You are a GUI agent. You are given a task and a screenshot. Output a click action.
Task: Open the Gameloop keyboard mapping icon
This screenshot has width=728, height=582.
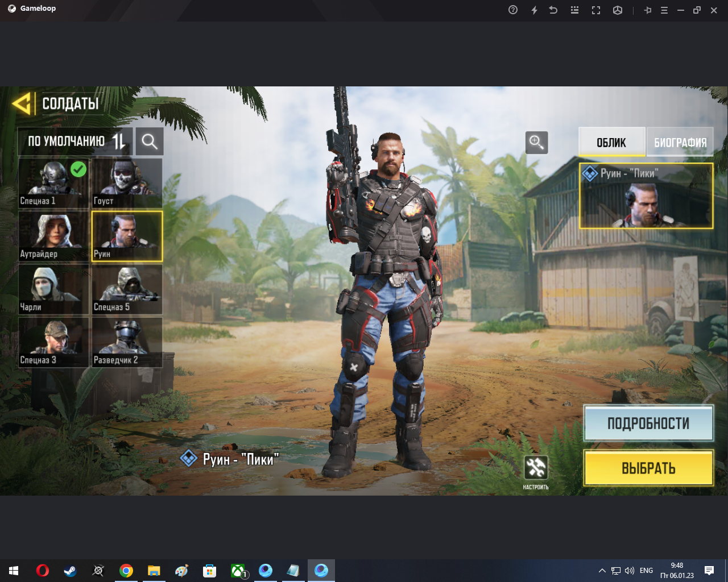(x=574, y=10)
